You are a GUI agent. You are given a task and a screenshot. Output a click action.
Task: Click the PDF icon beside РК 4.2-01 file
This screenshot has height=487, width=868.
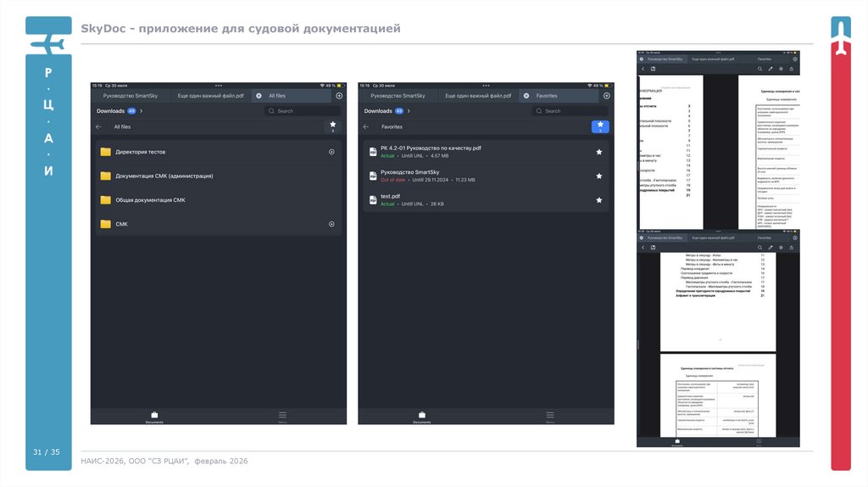tap(373, 152)
